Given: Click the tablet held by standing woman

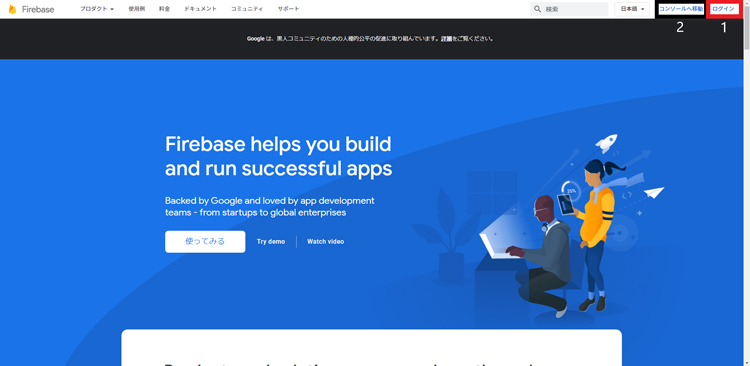Looking at the screenshot, I should 565,204.
